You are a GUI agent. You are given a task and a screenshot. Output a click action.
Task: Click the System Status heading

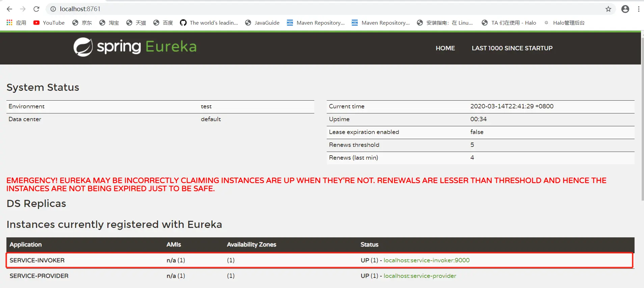pyautogui.click(x=43, y=87)
